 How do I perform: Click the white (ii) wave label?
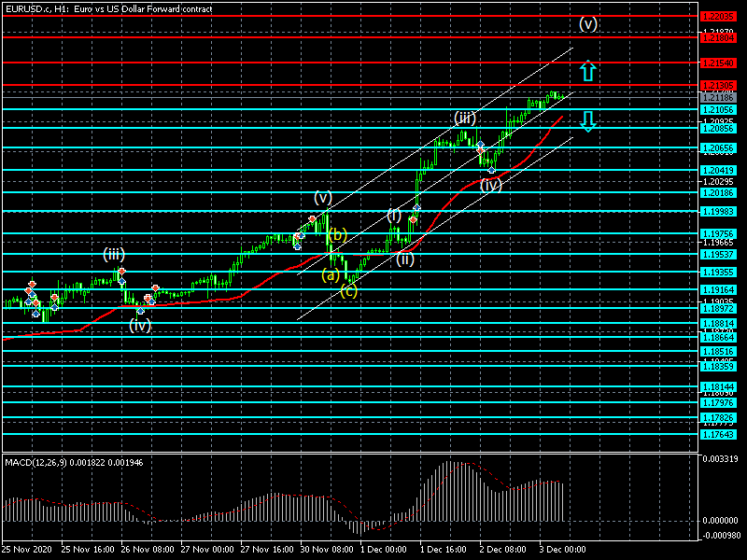click(404, 259)
